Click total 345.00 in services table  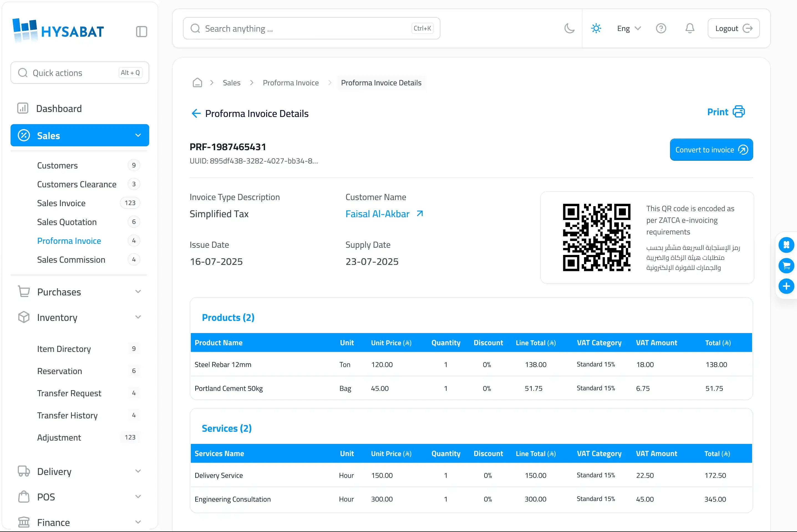[715, 499]
